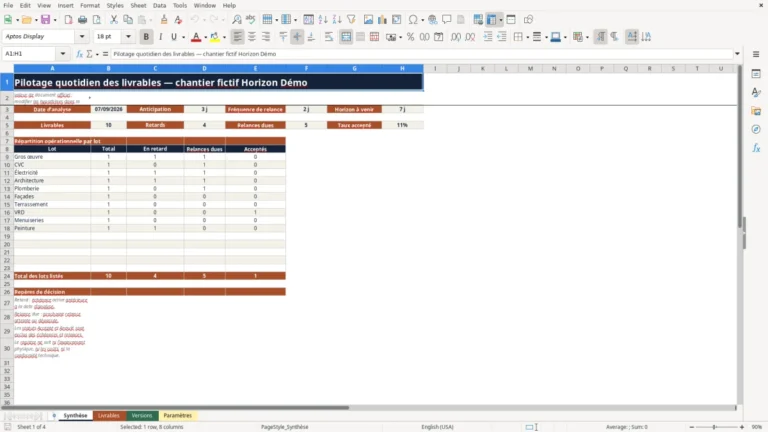768x432 pixels.
Task: Adjust the zoom slider in status bar
Action: 716,427
